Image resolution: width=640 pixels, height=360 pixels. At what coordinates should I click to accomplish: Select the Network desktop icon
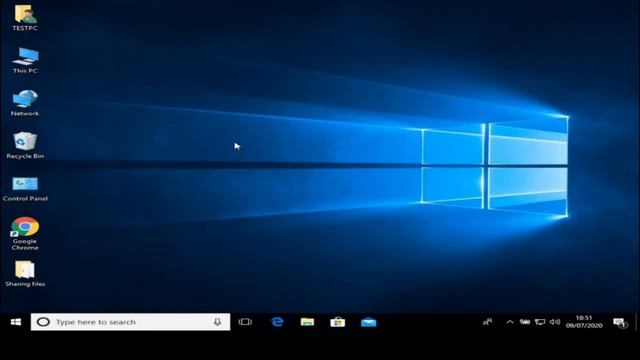point(25,103)
